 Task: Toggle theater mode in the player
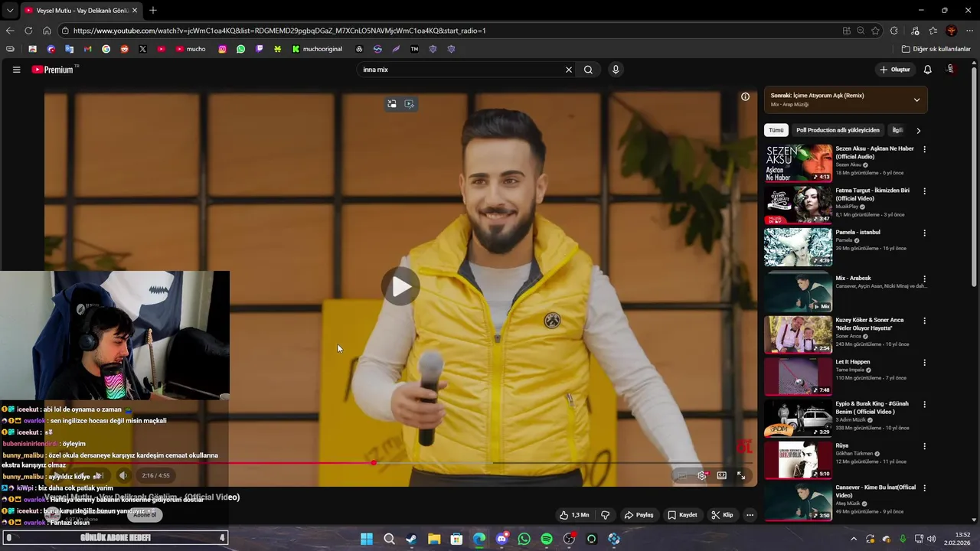[721, 475]
